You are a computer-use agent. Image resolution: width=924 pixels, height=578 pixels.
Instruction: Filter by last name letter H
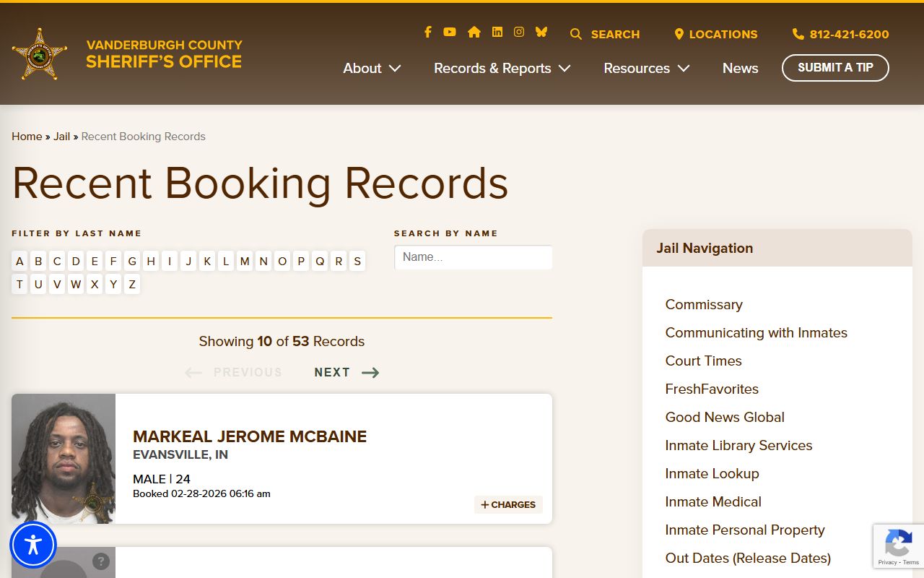pos(151,262)
